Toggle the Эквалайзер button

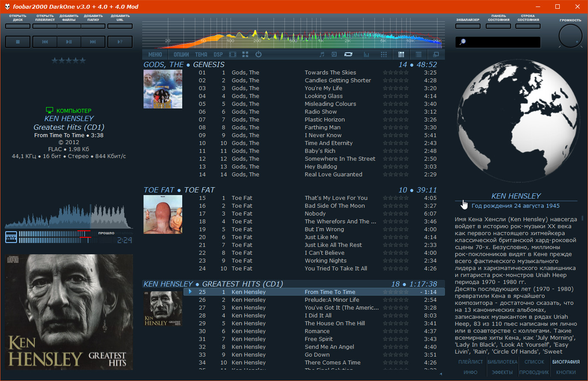(468, 26)
